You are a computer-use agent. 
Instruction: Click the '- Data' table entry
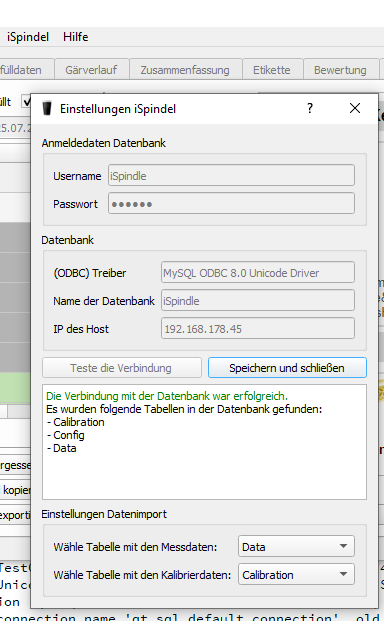point(61,448)
